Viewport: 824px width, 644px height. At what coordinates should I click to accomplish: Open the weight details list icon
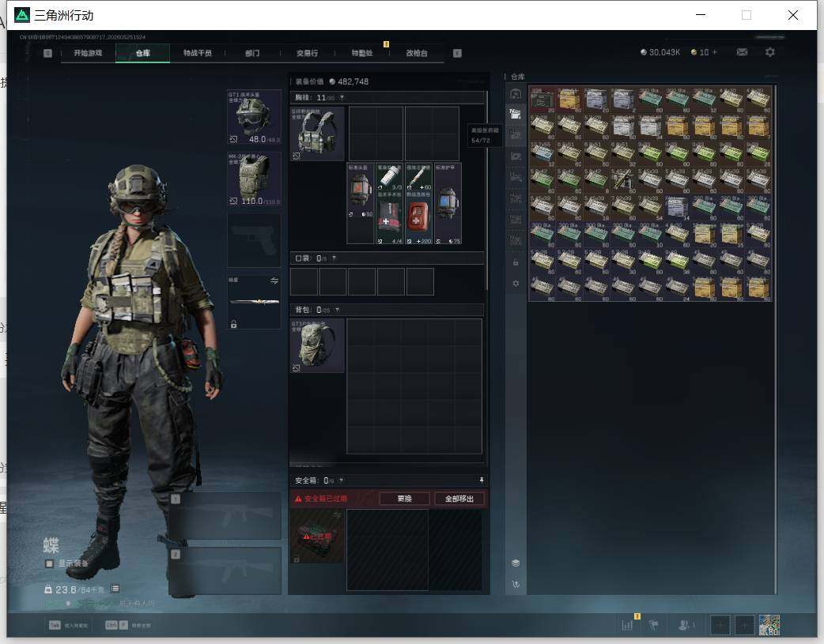115,589
